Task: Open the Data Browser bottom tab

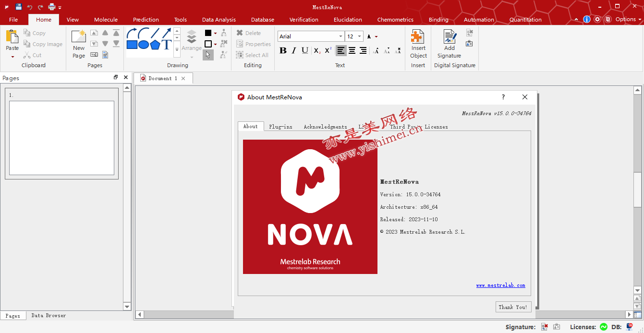Action: 49,315
